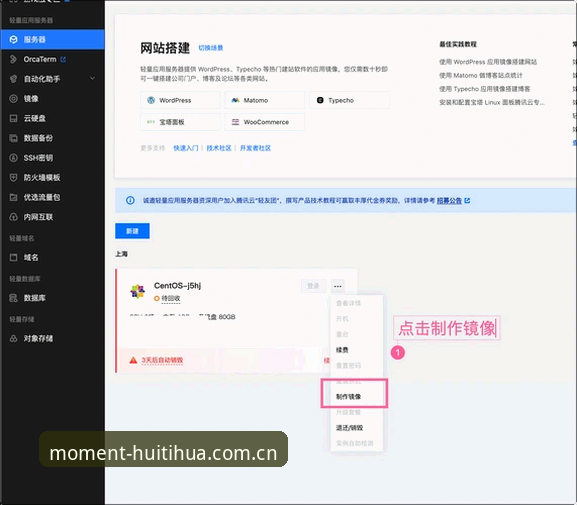Click the external-link icon beside OrcaTerm
This screenshot has width=577, height=505.
coord(63,59)
